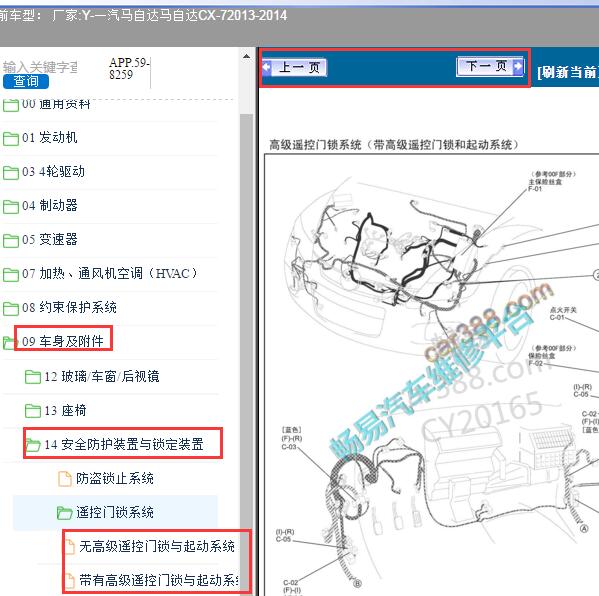Select tree item 03 4轮驱动

coord(53,172)
